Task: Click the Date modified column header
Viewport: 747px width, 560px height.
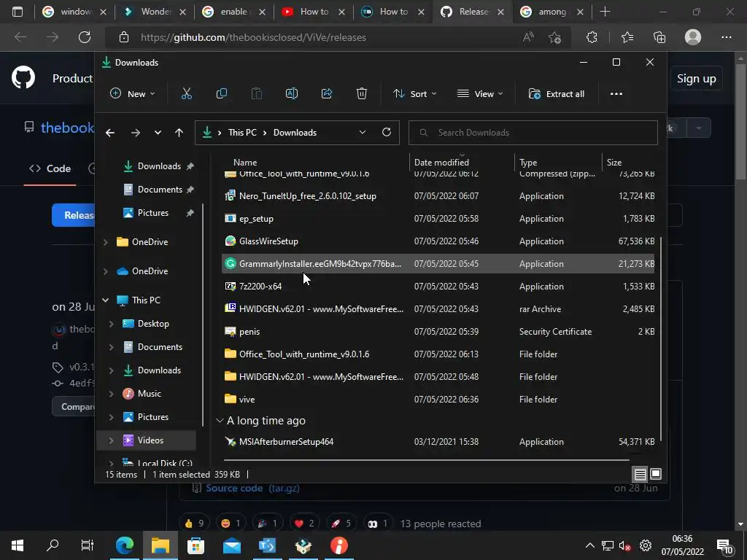Action: [x=441, y=163]
